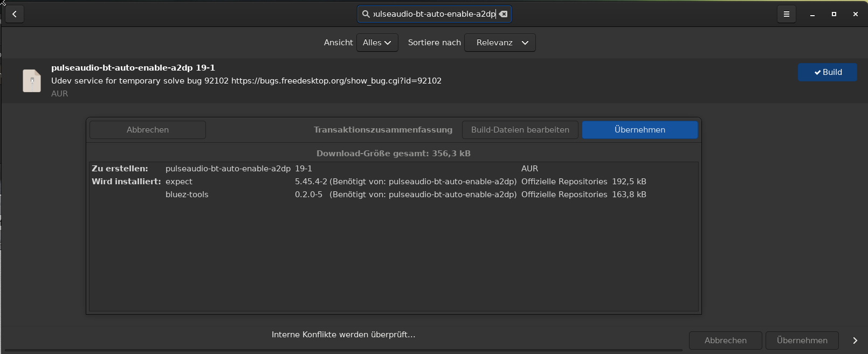Open the hamburger menu
The height and width of the screenshot is (354, 868).
click(x=787, y=14)
